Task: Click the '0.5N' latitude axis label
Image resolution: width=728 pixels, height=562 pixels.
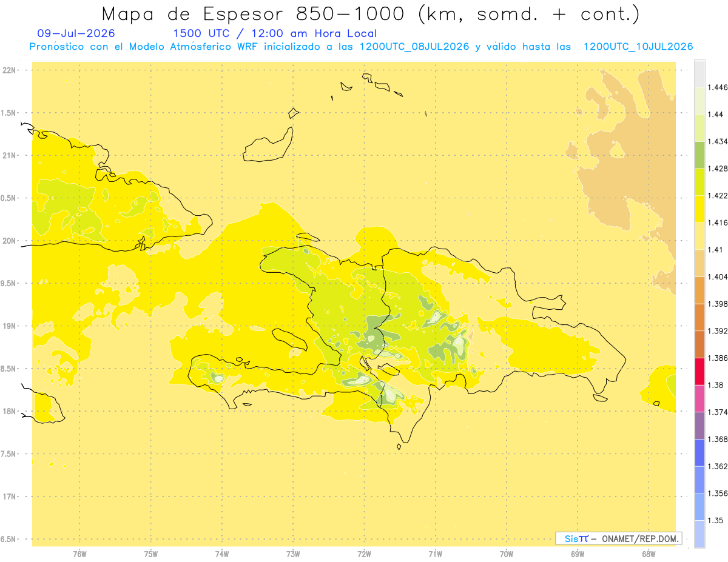Action: click(x=9, y=198)
